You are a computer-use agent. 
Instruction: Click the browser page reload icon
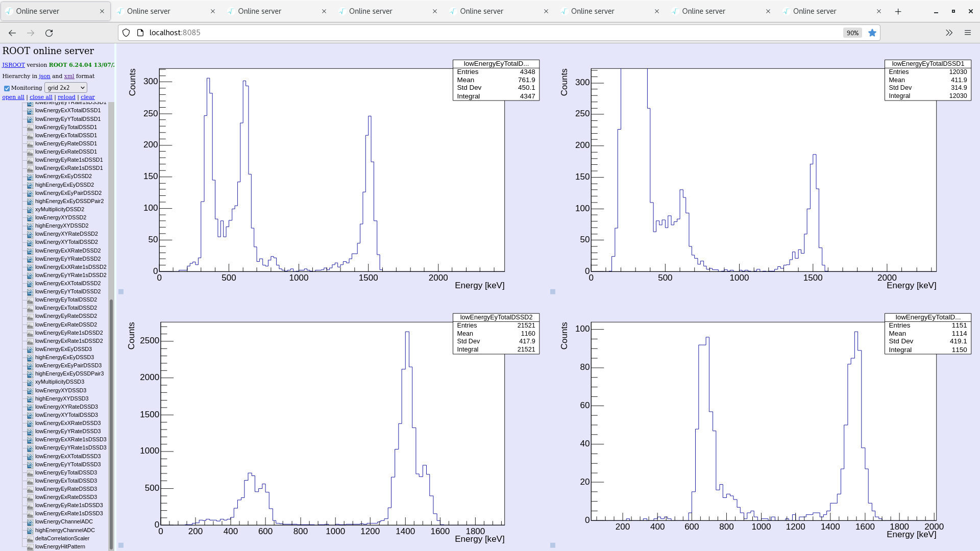point(49,33)
